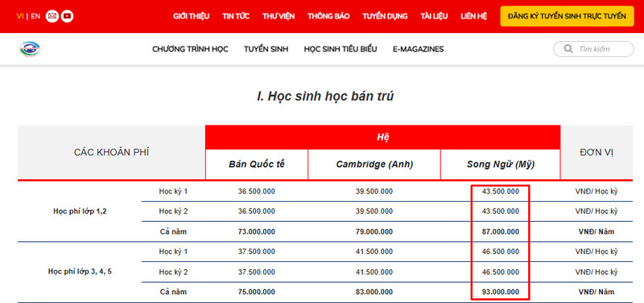
Task: Click the 87.000.000 yearly fee cell
Action: (x=500, y=231)
